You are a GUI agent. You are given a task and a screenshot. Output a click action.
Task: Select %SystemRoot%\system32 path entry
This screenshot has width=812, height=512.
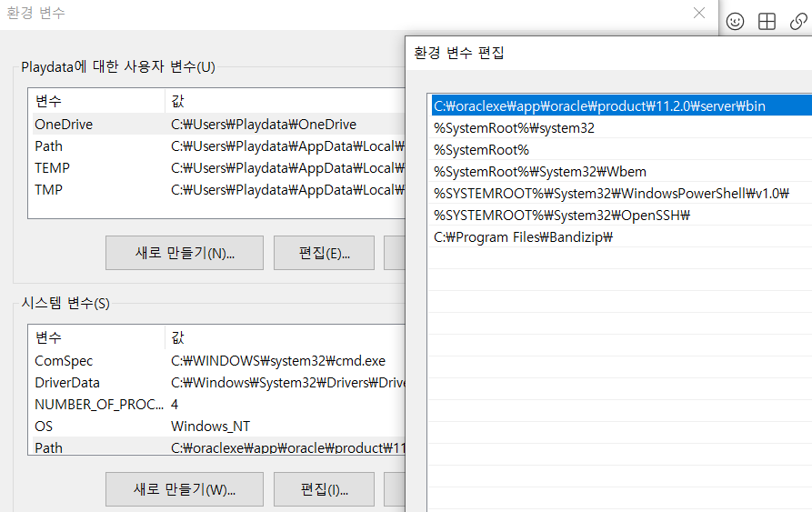pyautogui.click(x=621, y=128)
